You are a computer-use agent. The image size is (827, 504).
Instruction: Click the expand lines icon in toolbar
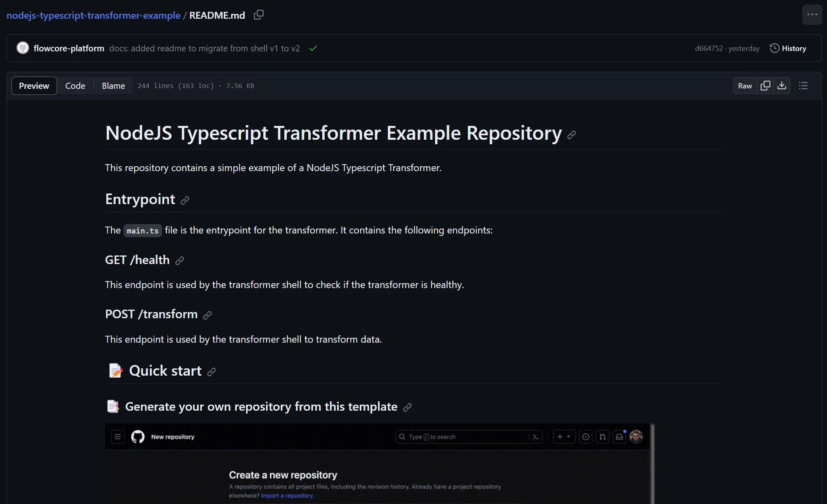pos(803,86)
